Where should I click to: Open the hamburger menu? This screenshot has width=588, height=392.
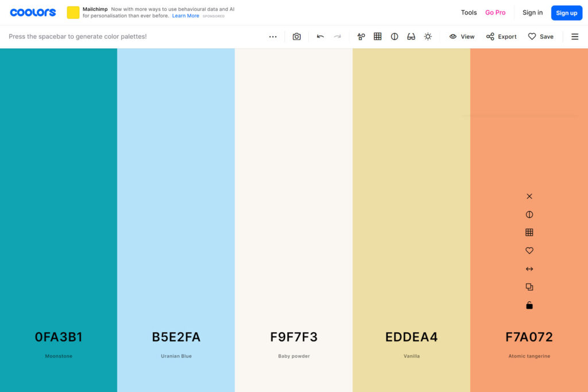point(575,36)
